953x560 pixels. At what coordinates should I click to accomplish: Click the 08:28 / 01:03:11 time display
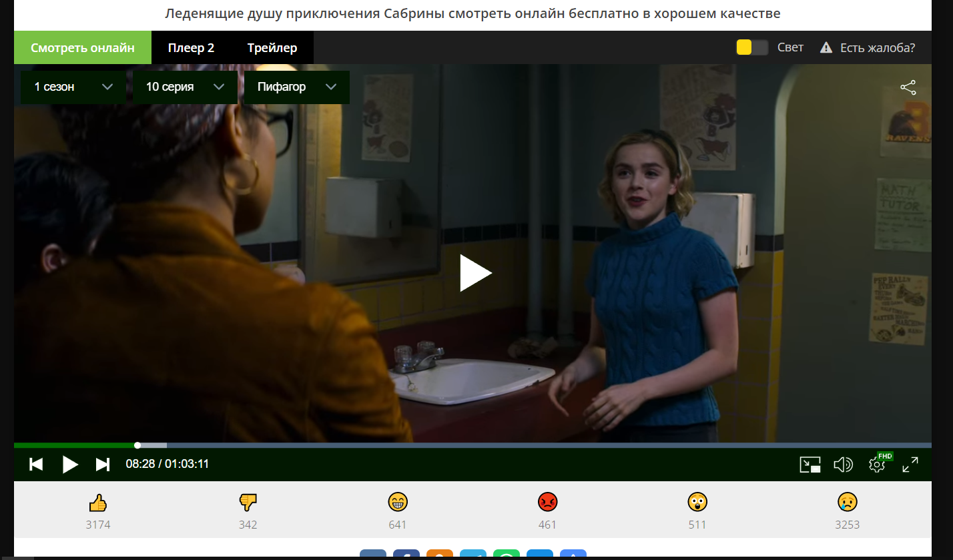(x=168, y=464)
